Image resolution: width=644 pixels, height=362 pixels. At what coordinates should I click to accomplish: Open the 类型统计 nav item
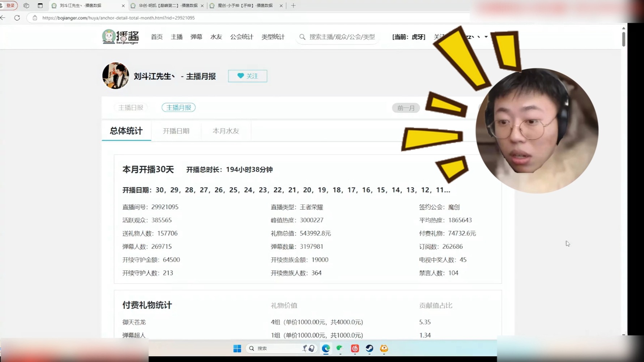tap(273, 37)
